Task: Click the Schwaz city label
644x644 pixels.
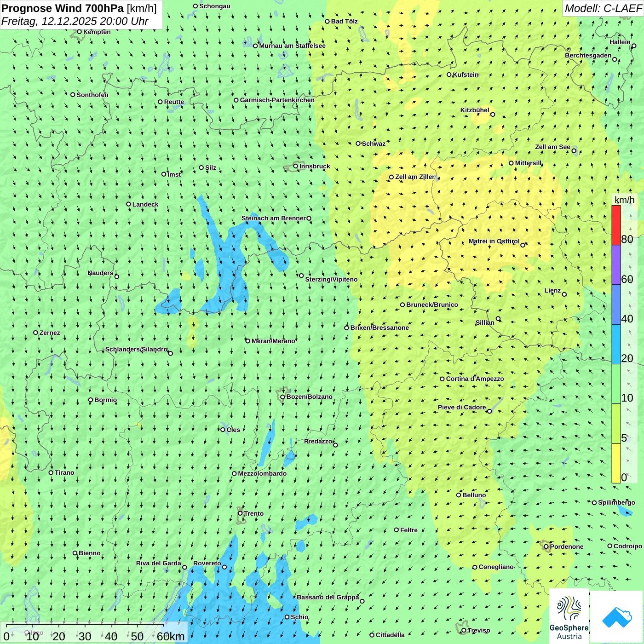Action: pyautogui.click(x=374, y=144)
